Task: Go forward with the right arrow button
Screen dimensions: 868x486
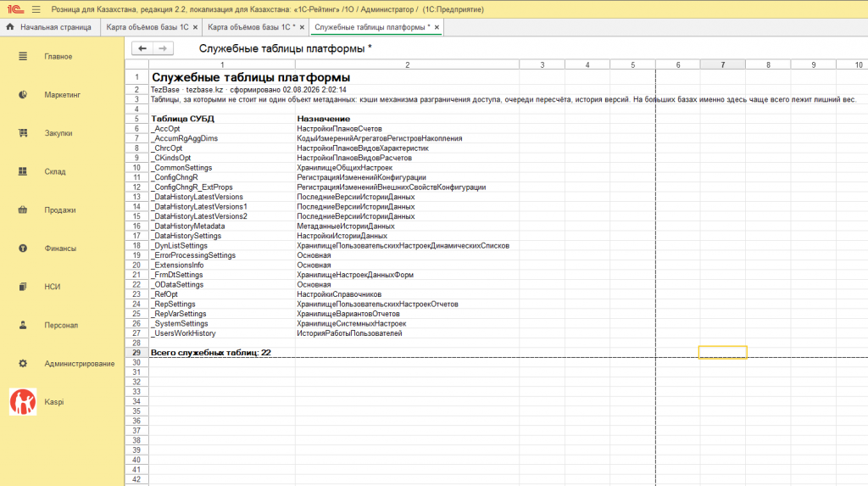Action: [163, 48]
